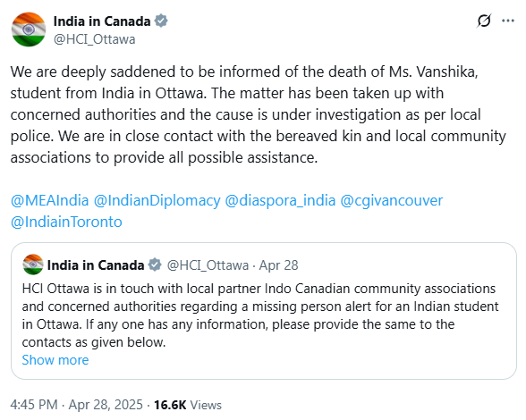Open the @MEAIndia mention
526x420 pixels.
click(x=50, y=200)
